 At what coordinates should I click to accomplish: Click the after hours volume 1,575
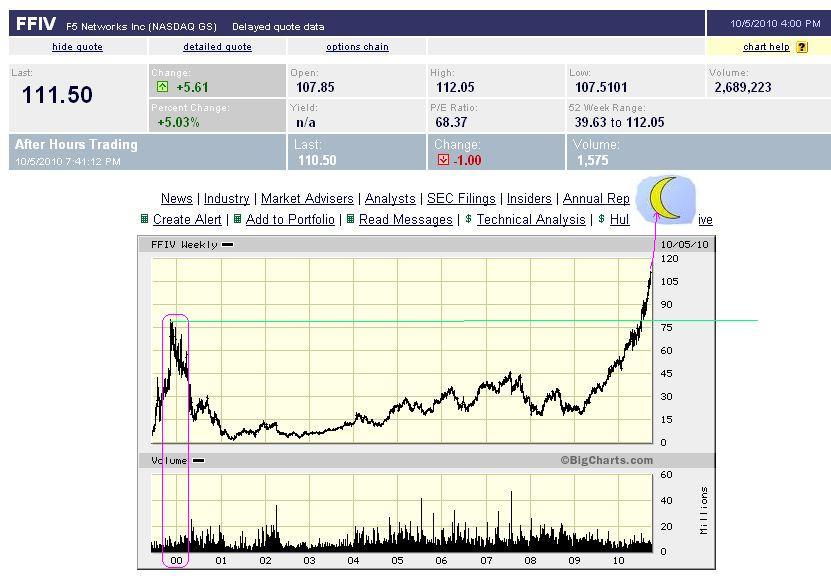coord(593,160)
